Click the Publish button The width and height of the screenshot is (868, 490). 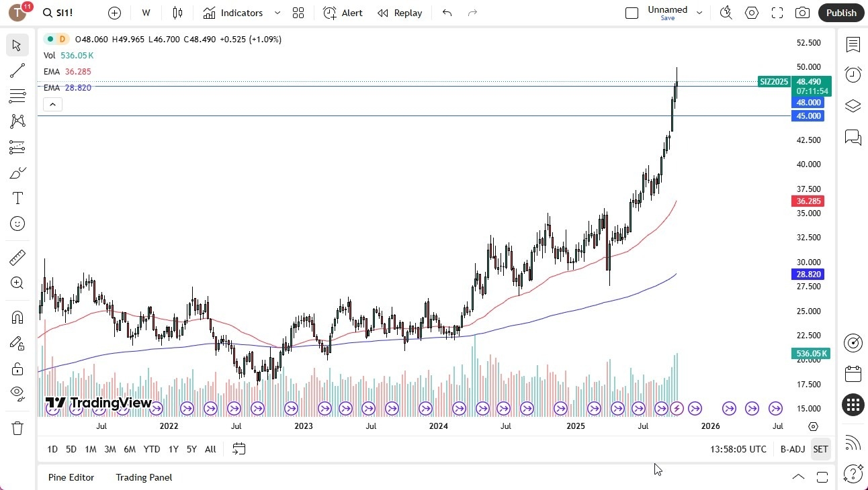(841, 13)
